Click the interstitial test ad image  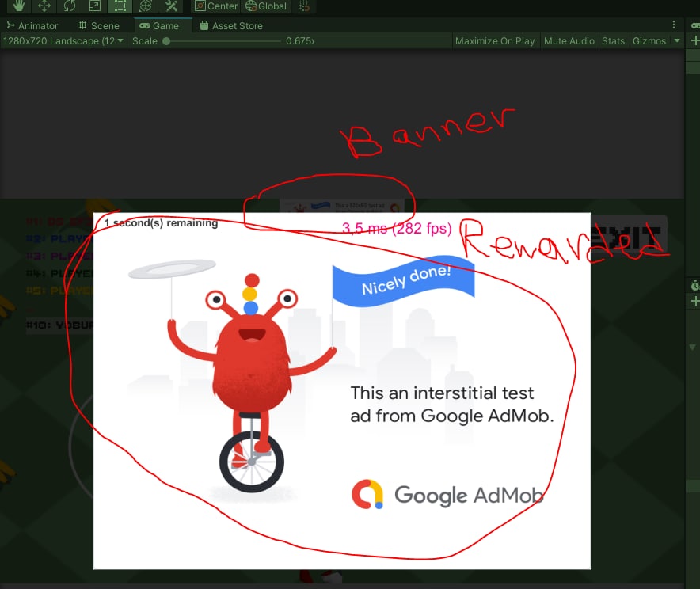341,391
